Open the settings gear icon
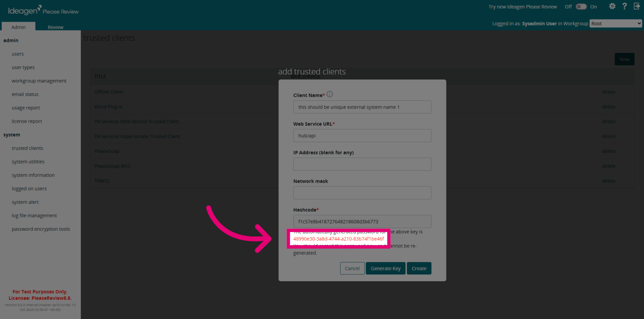Viewport: 644px width, 319px height. (612, 6)
